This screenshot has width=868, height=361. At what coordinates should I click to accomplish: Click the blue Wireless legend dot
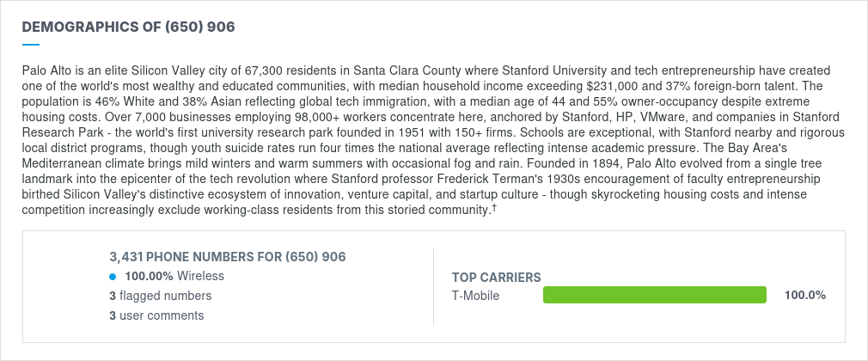[x=113, y=276]
